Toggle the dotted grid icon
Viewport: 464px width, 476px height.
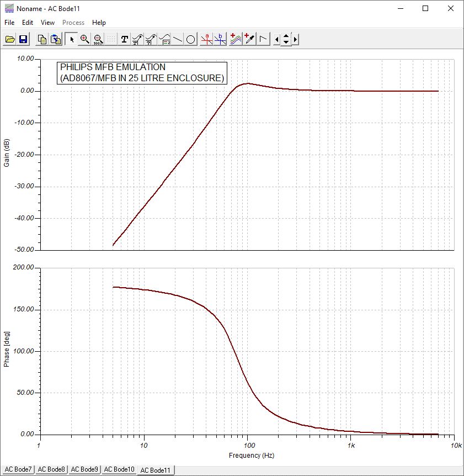[x=111, y=39]
